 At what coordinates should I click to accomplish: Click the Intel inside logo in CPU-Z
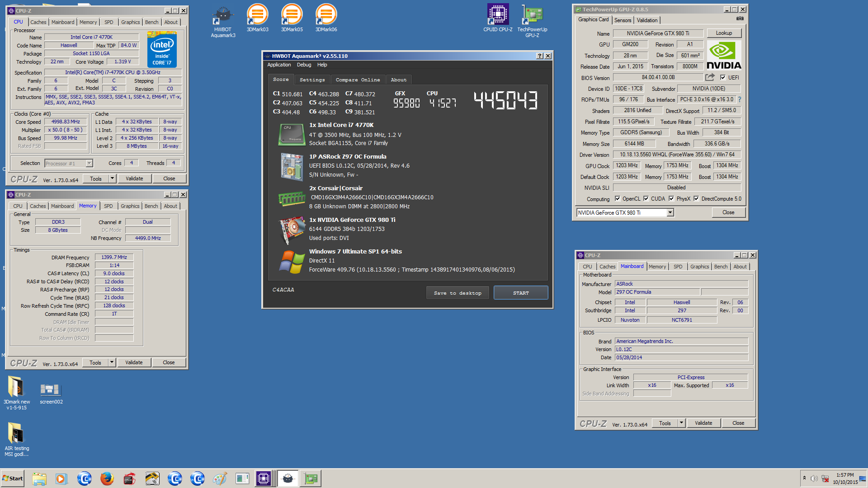click(x=162, y=49)
